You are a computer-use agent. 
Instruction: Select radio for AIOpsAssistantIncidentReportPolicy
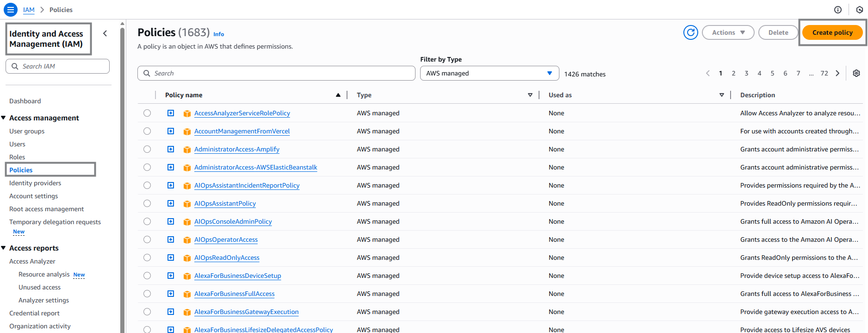click(x=147, y=185)
